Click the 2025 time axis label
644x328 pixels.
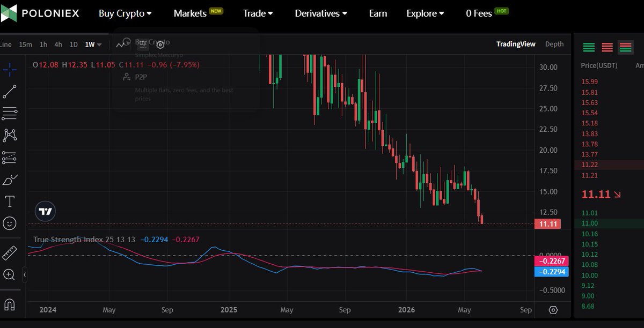click(229, 310)
